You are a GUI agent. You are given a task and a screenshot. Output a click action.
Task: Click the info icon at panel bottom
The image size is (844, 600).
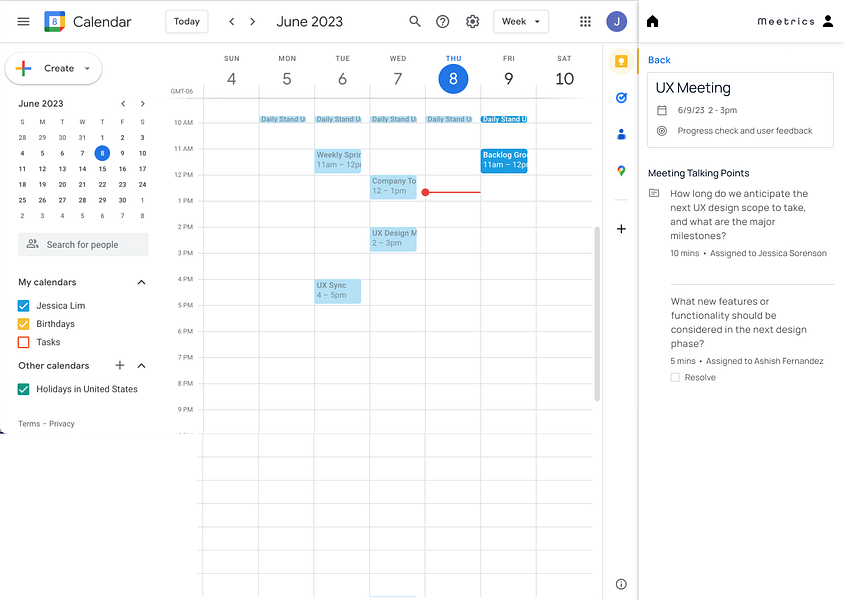click(621, 584)
